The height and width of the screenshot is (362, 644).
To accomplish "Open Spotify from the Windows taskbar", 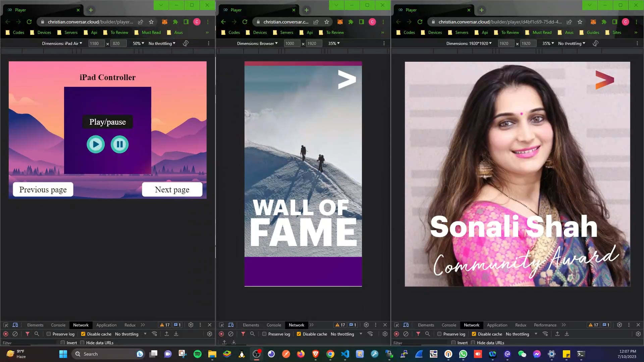I will tap(198, 354).
